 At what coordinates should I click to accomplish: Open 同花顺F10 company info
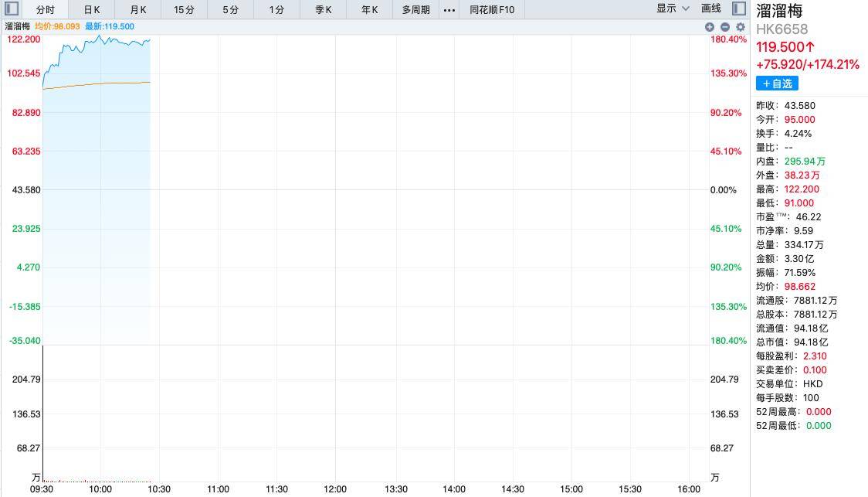(492, 10)
